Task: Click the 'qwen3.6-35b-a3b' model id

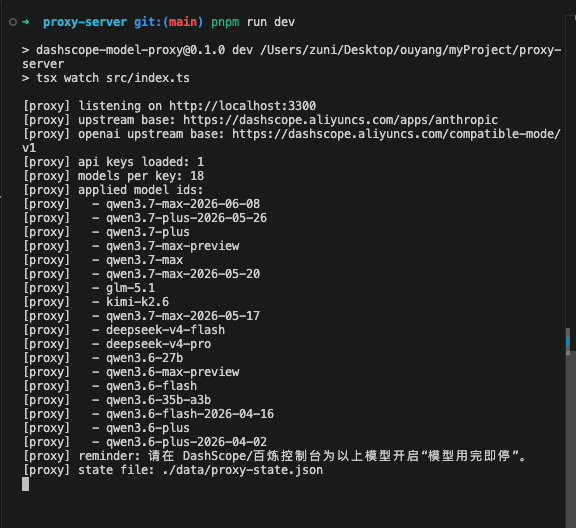Action: pos(158,400)
